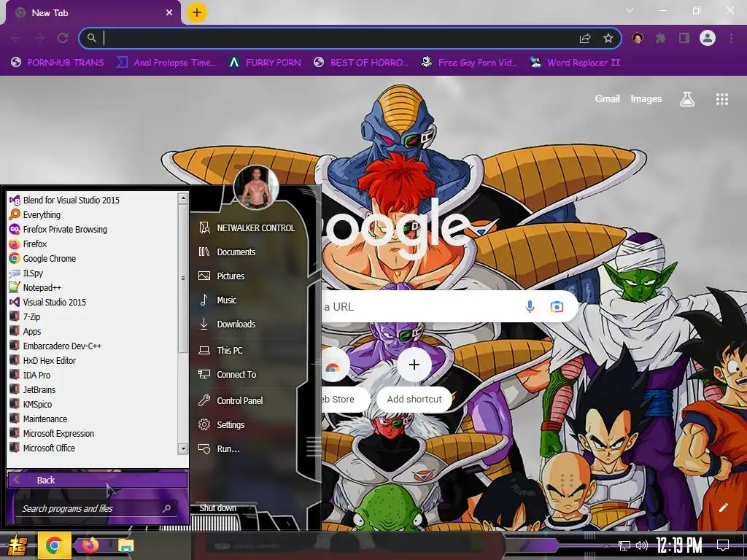Viewport: 747px width, 560px height.
Task: Open a new tab with plus button
Action: click(x=197, y=13)
